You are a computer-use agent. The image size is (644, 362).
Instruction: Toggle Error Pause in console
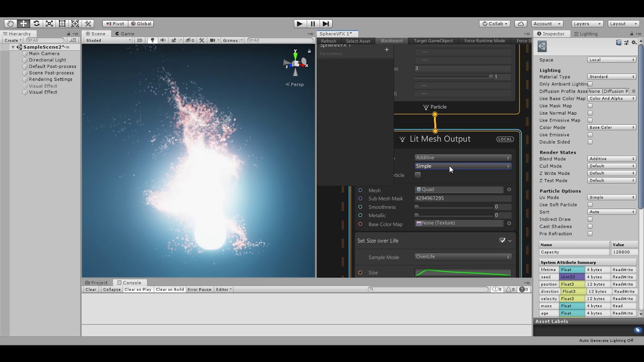[x=199, y=290]
